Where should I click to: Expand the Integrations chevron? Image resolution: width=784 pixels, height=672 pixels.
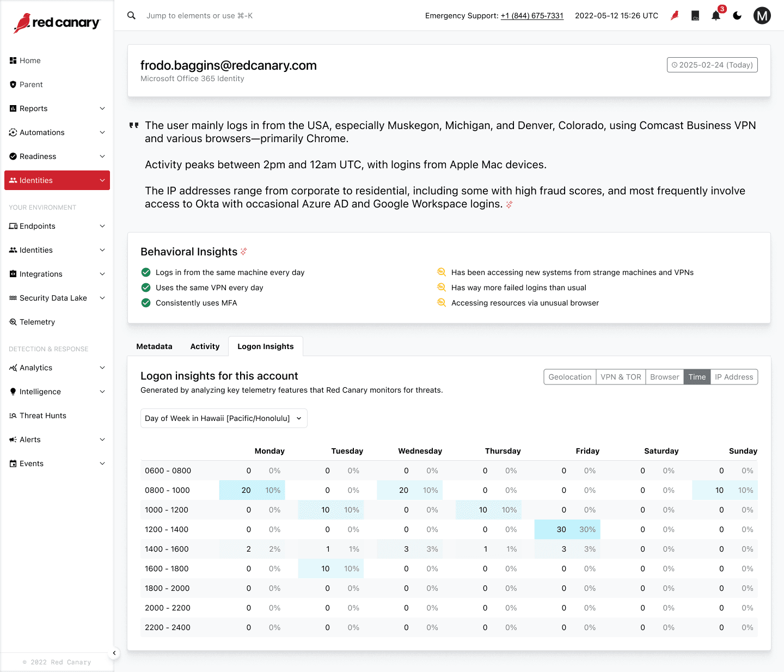102,274
